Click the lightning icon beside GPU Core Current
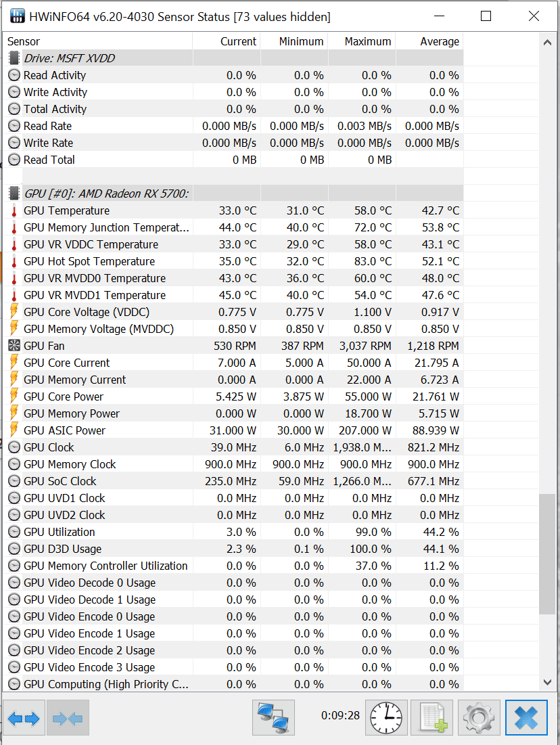Screen dimensions: 560x745 pyautogui.click(x=14, y=363)
